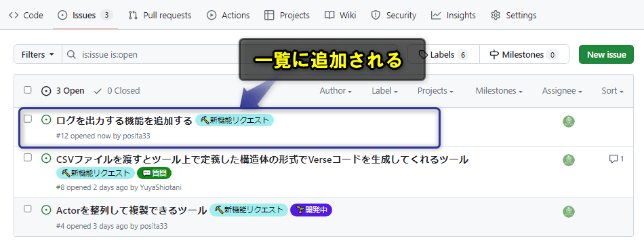644x247 pixels.
Task: Click 新機能リクエスト label on issue #12
Action: coord(235,120)
